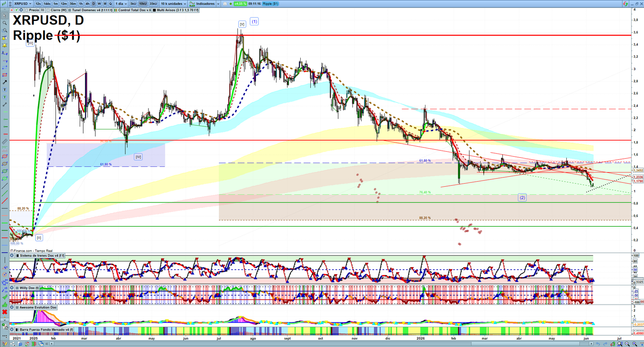644x347 pixels.
Task: Open Tunel Domenec v4 indicator settings
Action: coord(92,10)
